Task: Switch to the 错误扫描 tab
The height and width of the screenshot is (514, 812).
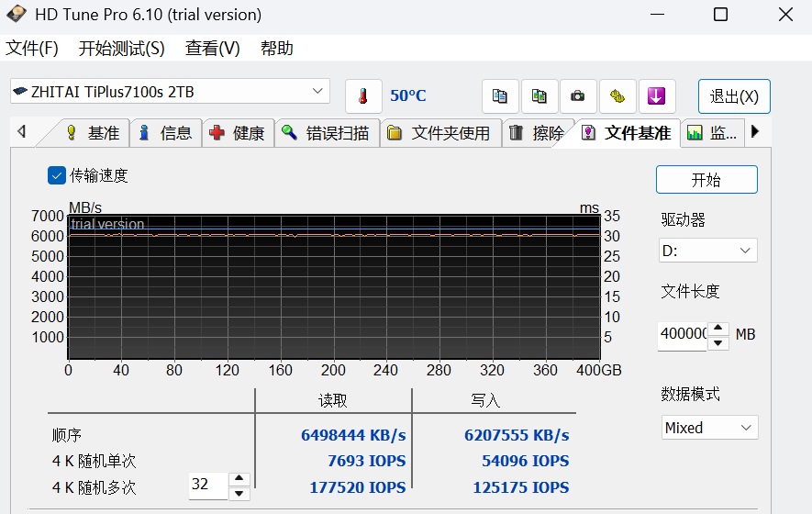Action: pos(328,133)
